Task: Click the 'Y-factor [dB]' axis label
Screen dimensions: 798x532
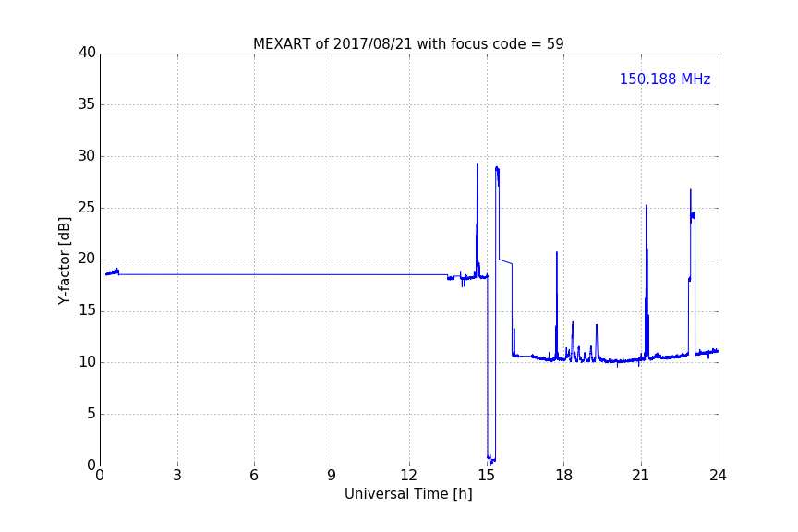Action: coord(64,260)
